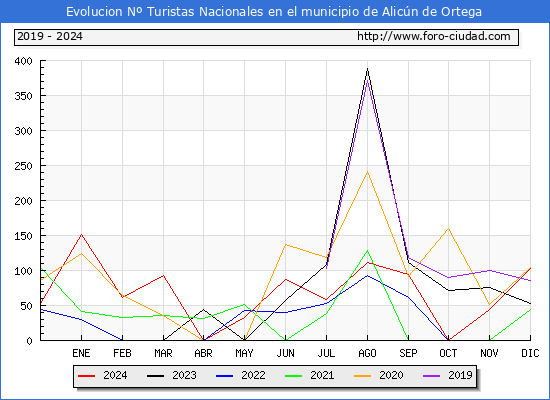Image resolution: width=550 pixels, height=400 pixels.
Task: Select the 2024 legend label
Action: tap(115, 375)
